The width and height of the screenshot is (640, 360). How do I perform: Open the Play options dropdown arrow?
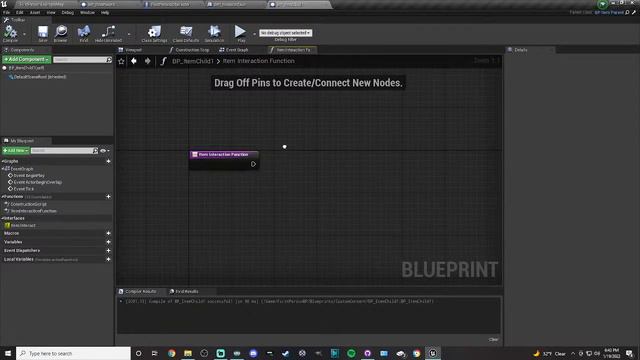254,34
